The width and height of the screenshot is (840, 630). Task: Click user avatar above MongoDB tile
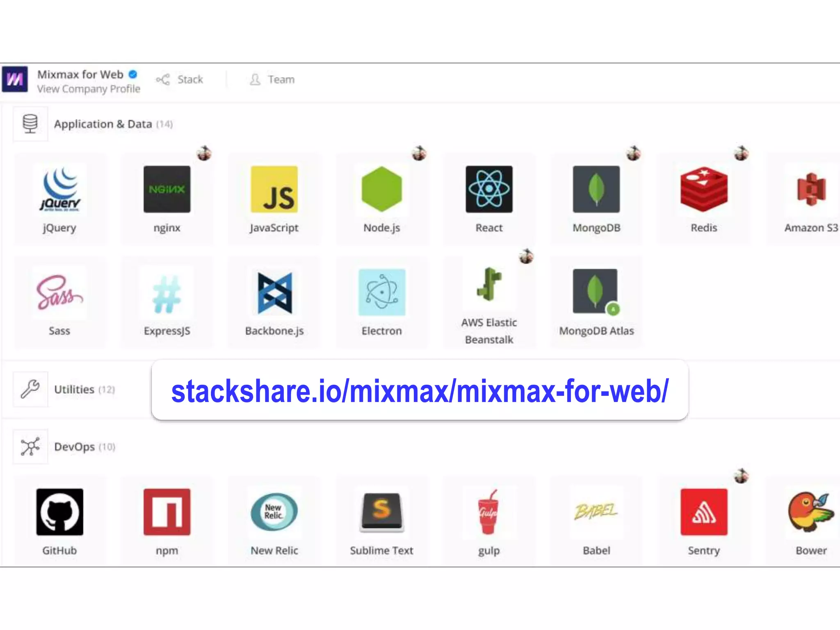click(633, 153)
